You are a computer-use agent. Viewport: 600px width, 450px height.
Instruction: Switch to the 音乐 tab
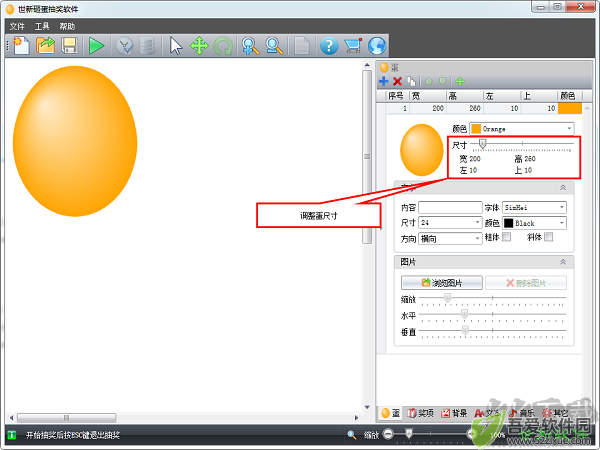pyautogui.click(x=522, y=413)
